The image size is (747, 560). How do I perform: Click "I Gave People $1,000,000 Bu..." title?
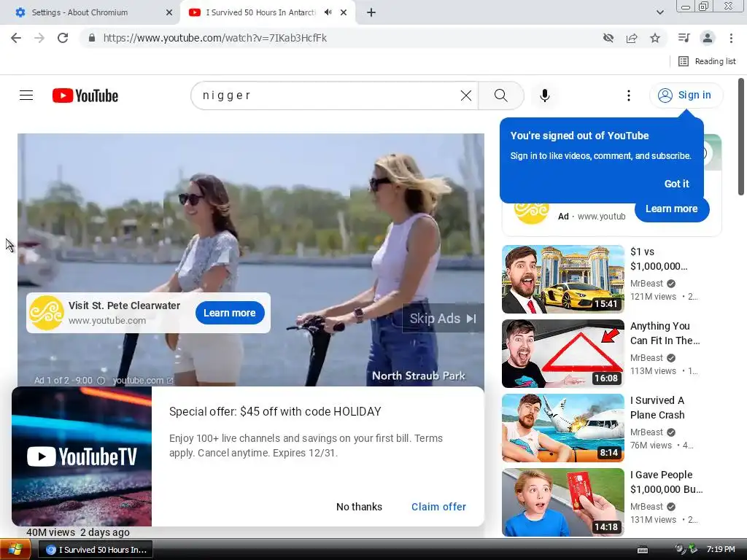coord(667,482)
